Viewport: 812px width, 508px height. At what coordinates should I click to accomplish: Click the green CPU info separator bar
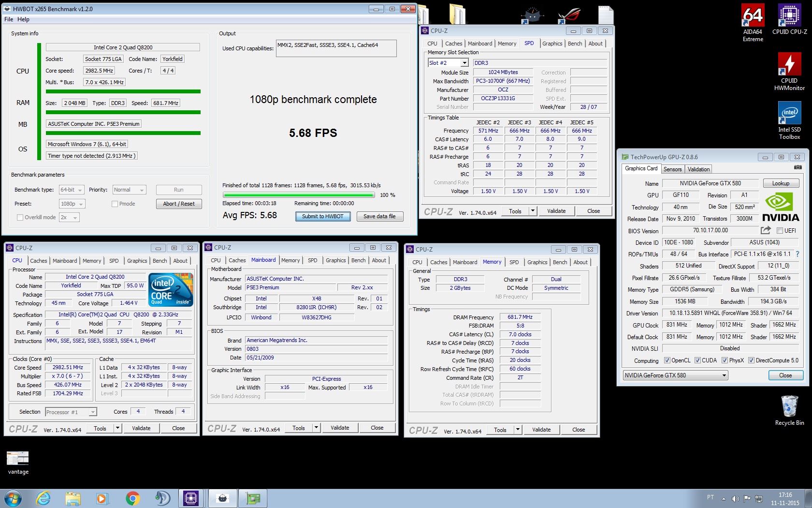pos(123,91)
